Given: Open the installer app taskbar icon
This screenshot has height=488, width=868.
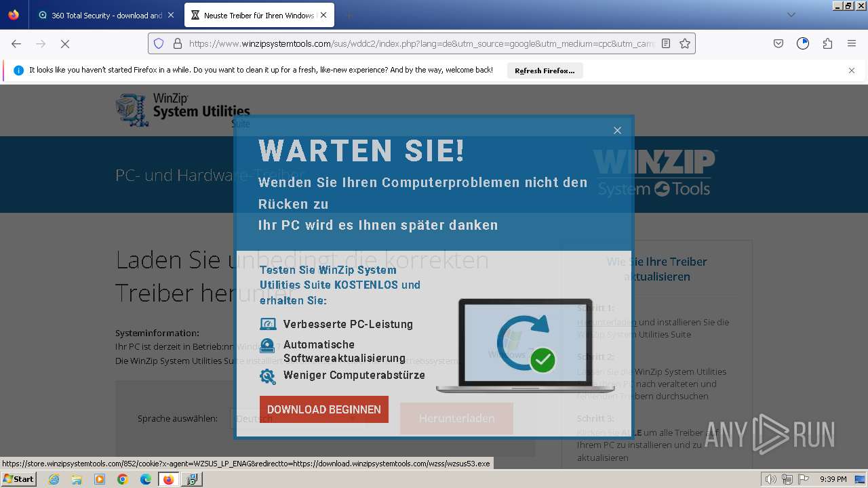Looking at the screenshot, I should pyautogui.click(x=192, y=479).
